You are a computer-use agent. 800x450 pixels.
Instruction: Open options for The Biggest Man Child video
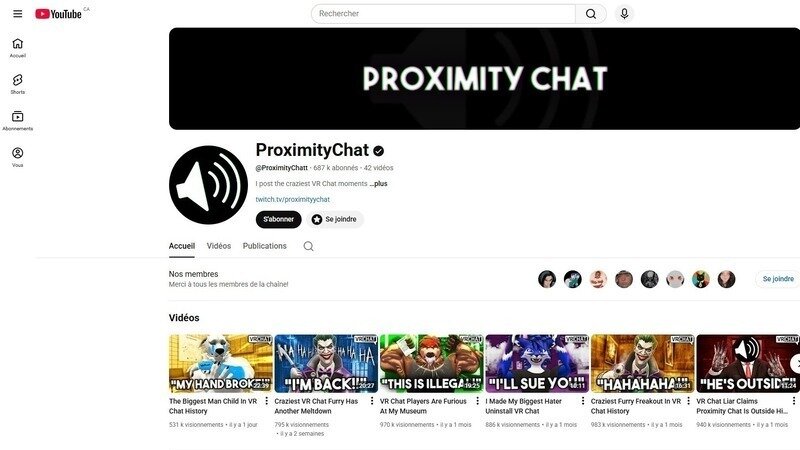pos(266,401)
